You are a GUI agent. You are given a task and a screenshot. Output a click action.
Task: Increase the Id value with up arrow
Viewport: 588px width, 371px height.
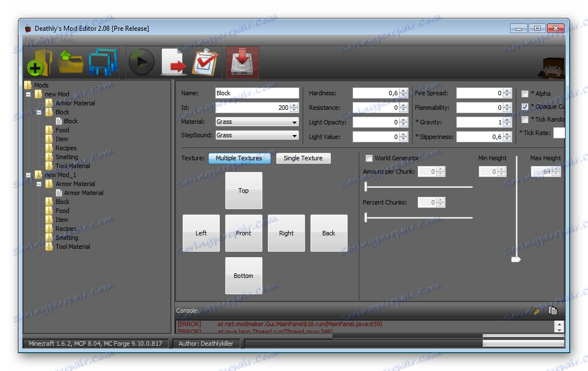coord(294,105)
